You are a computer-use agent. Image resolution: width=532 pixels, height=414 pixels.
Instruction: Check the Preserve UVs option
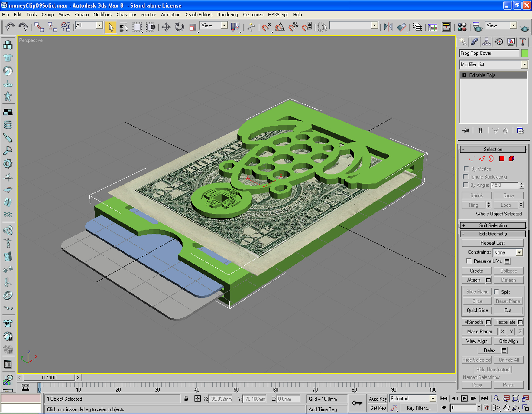point(469,261)
